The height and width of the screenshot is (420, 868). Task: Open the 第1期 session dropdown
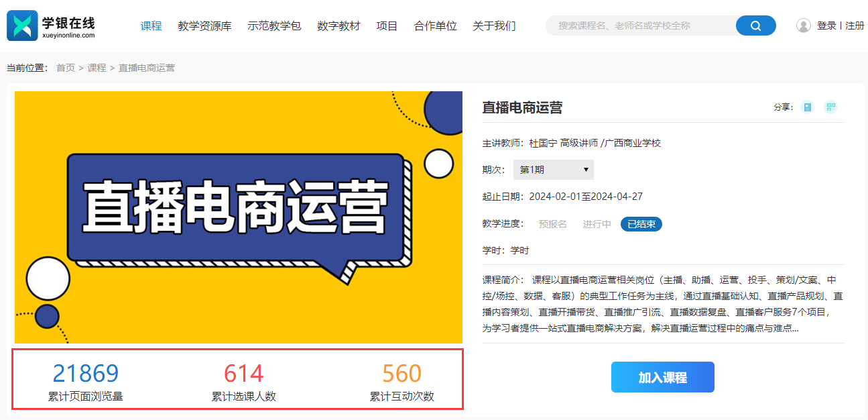click(x=554, y=170)
